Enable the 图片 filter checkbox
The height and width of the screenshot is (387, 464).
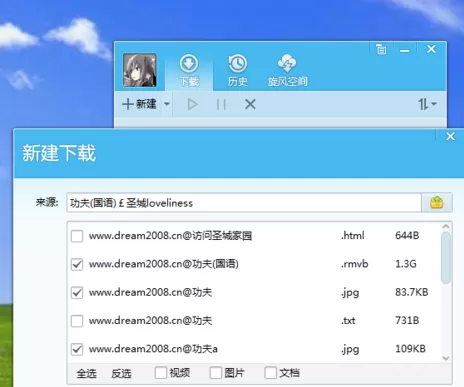pos(216,373)
